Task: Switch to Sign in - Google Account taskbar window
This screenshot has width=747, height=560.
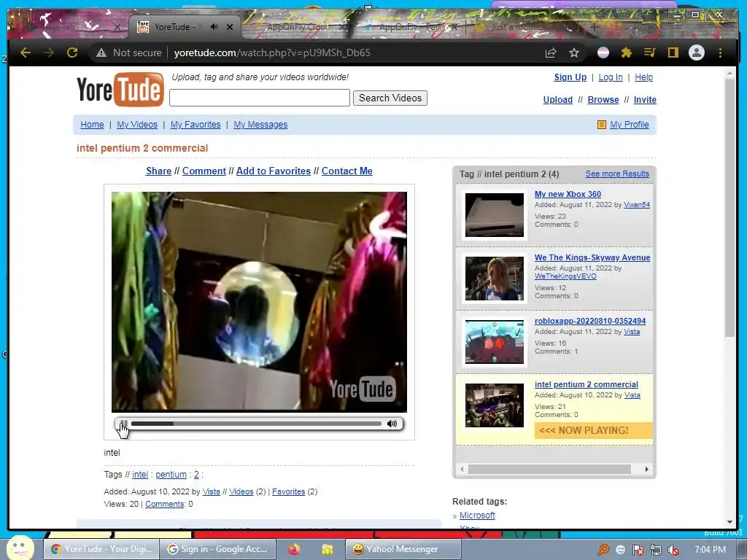Action: [217, 549]
